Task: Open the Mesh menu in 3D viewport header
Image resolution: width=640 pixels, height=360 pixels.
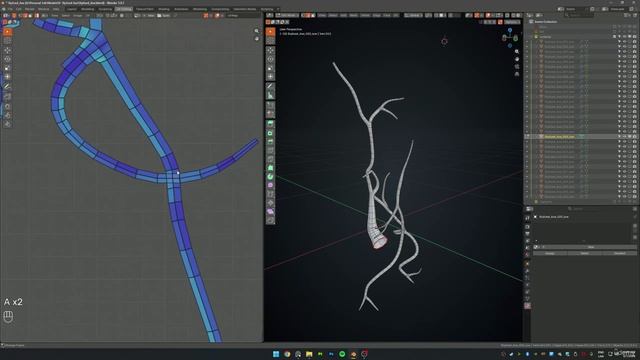Action: 353,15
